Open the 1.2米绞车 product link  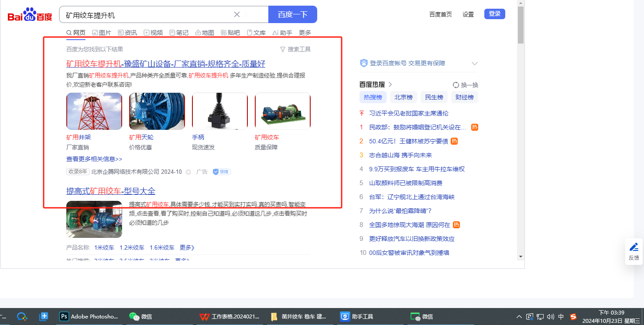(132, 247)
